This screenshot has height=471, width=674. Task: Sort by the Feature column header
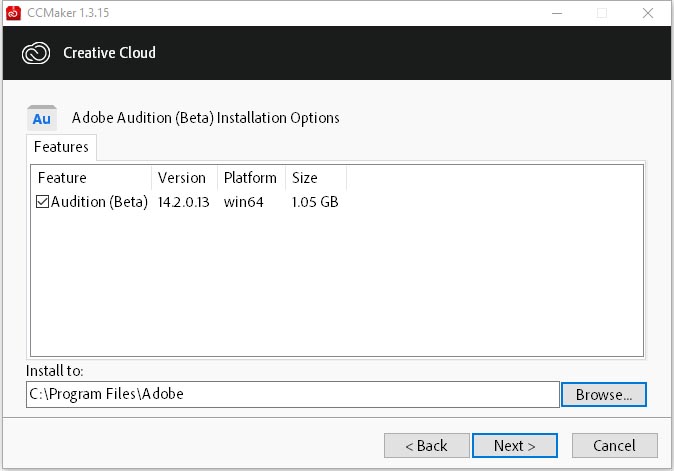coord(91,178)
